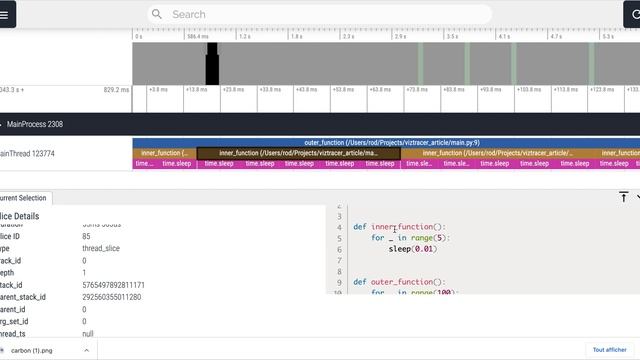Image resolution: width=640 pixels, height=360 pixels.
Task: Click the depth value 1
Action: [x=84, y=273]
